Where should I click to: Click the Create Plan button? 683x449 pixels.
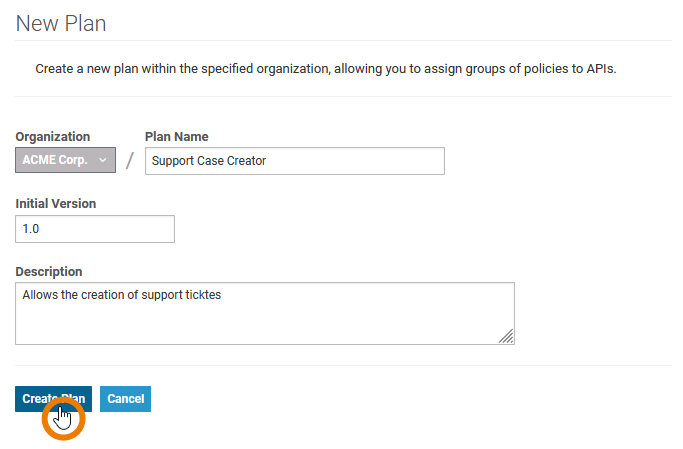54,399
